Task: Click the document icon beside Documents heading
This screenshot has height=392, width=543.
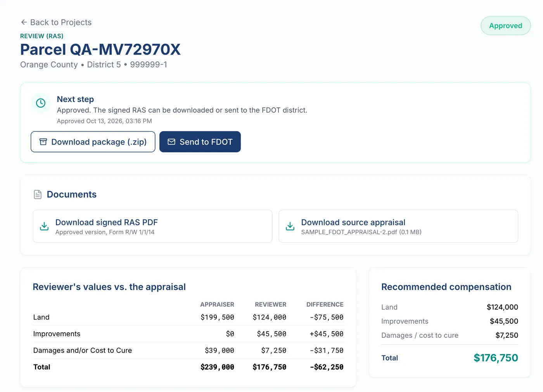Action: (38, 194)
